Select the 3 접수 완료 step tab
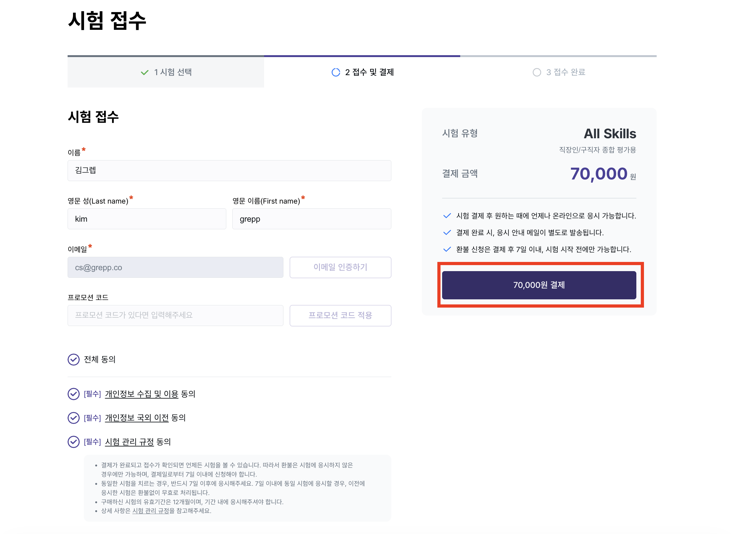The height and width of the screenshot is (534, 756). pos(559,72)
